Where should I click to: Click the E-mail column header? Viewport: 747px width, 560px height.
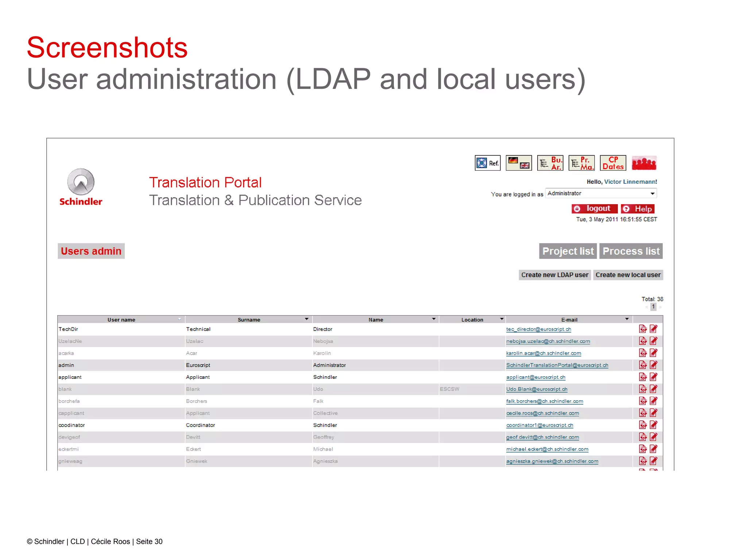coord(569,320)
